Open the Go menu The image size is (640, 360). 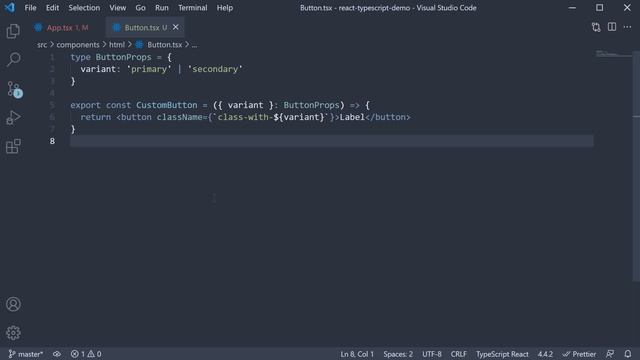140,8
